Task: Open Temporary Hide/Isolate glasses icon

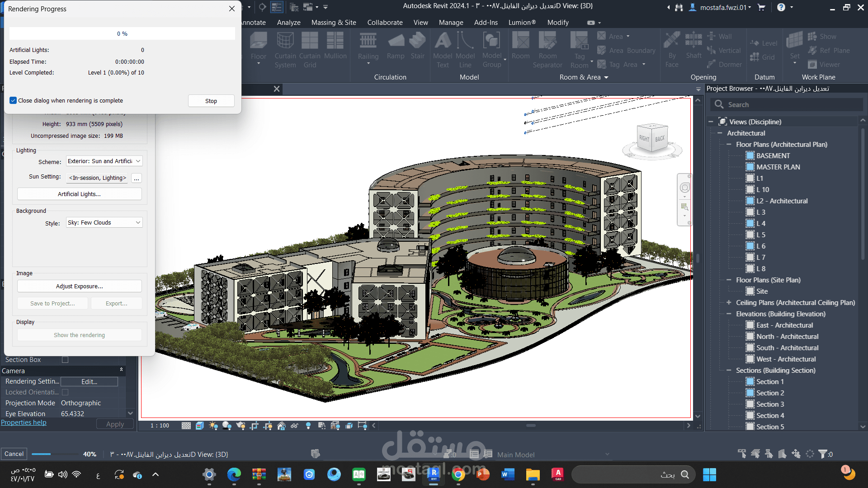Action: click(295, 426)
